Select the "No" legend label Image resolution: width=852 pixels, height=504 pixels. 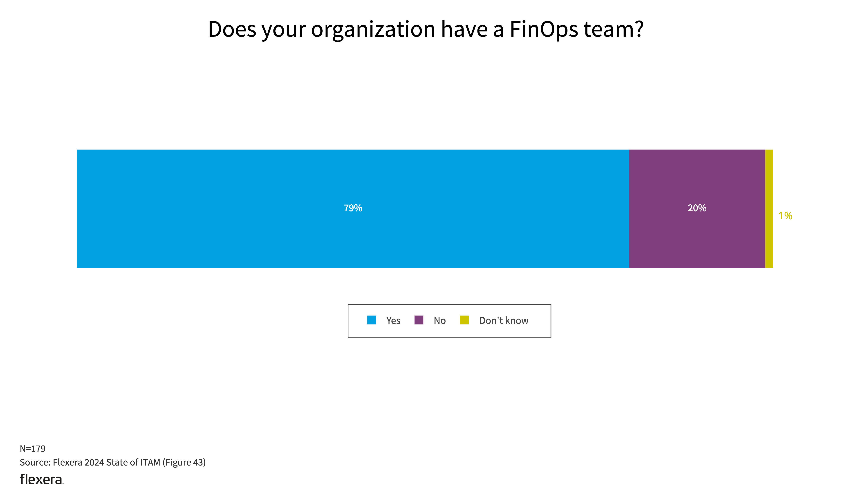440,321
